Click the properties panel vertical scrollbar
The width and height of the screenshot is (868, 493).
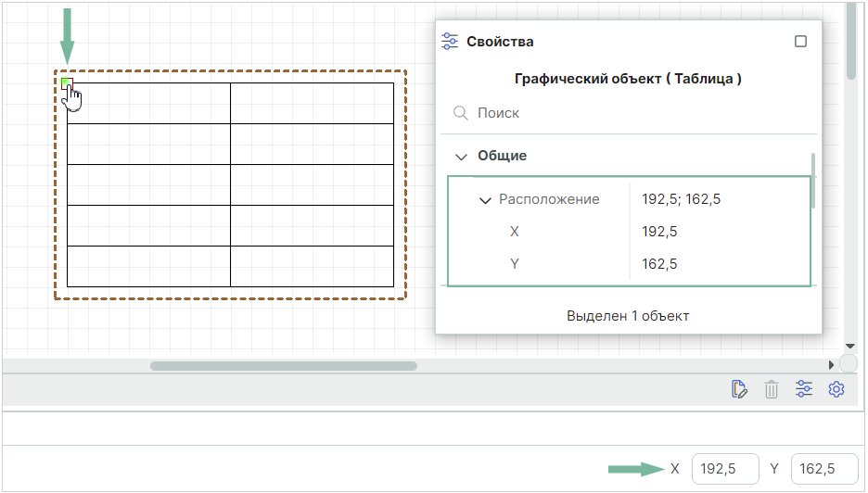pyautogui.click(x=813, y=181)
